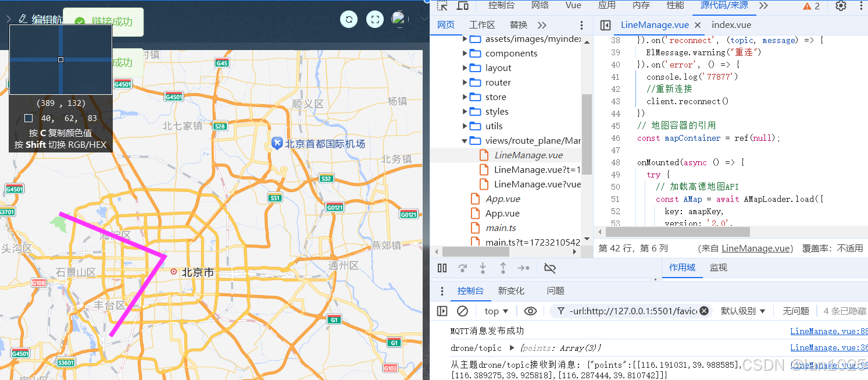Expand the layout folder
The width and height of the screenshot is (868, 380).
(x=465, y=68)
